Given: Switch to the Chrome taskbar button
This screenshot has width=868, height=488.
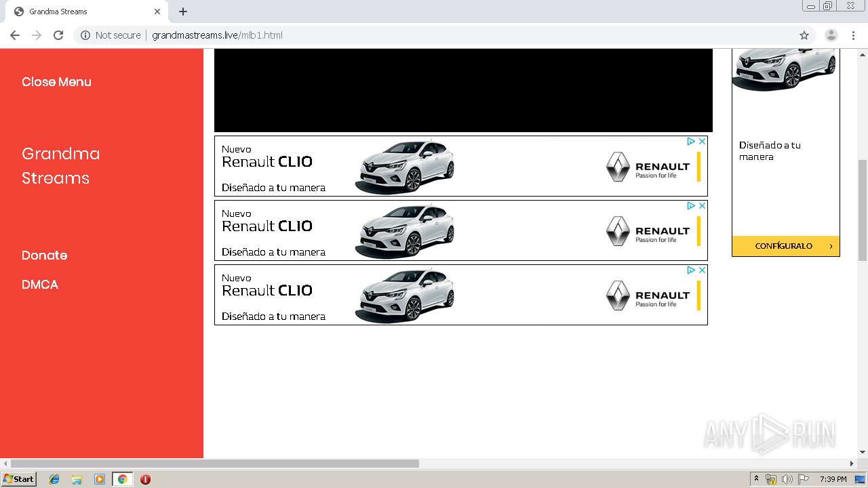Looking at the screenshot, I should 122,479.
